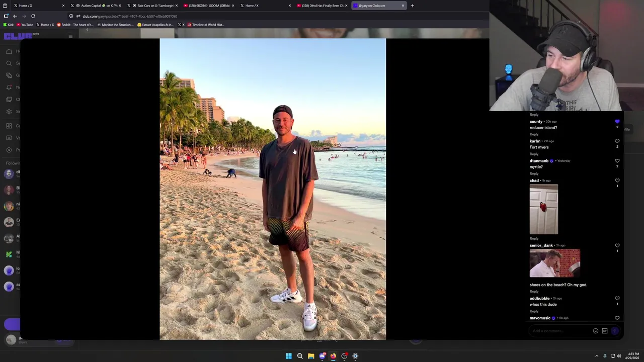This screenshot has height=362, width=644.
Task: Open county's profile from username
Action: pos(536,122)
